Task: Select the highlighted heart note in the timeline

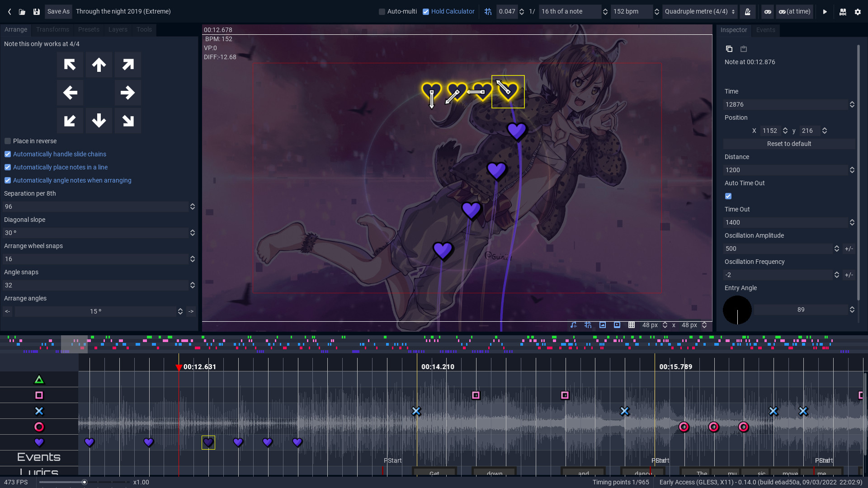Action: coord(208,443)
